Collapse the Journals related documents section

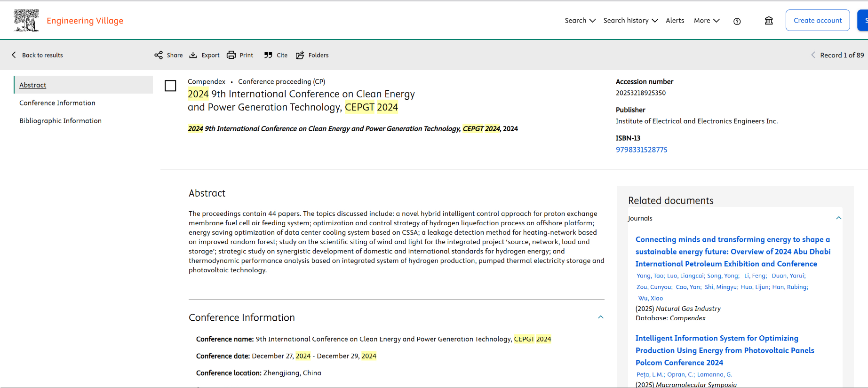(x=839, y=218)
